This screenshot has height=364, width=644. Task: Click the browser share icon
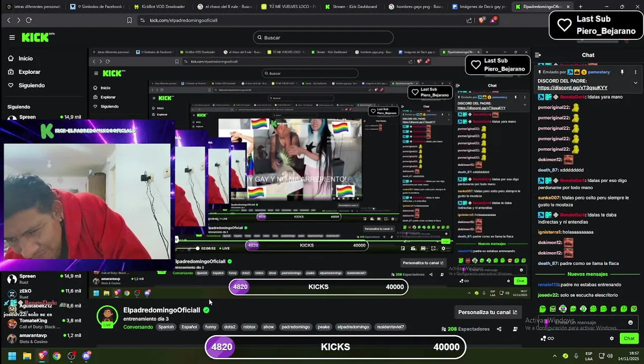coord(469,20)
